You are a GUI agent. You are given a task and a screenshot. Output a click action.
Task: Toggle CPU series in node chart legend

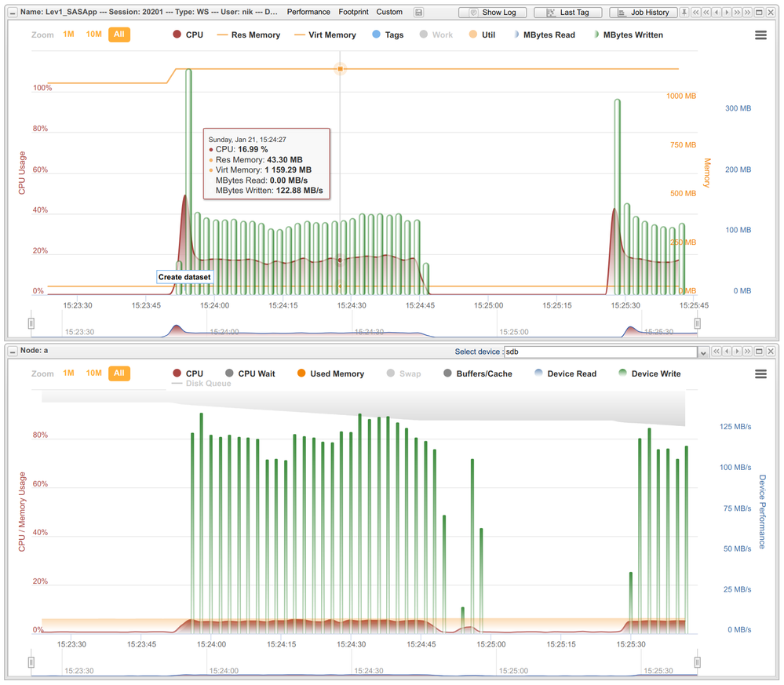pos(188,373)
